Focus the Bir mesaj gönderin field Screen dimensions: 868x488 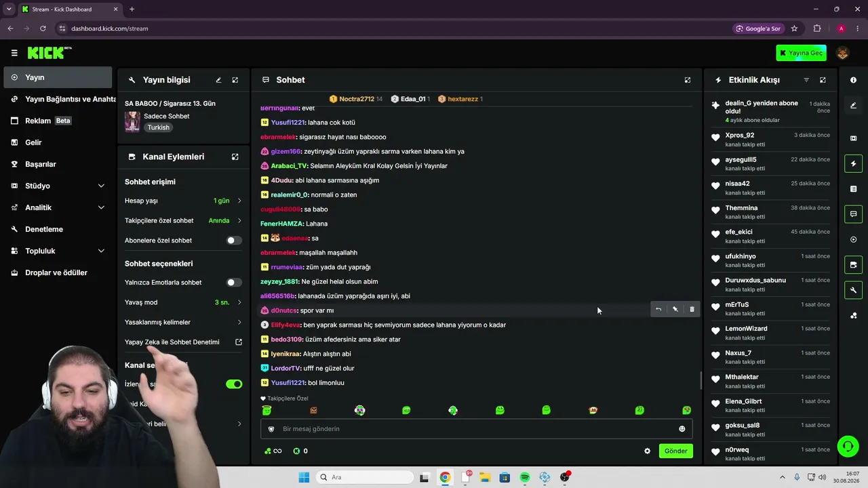point(477,428)
